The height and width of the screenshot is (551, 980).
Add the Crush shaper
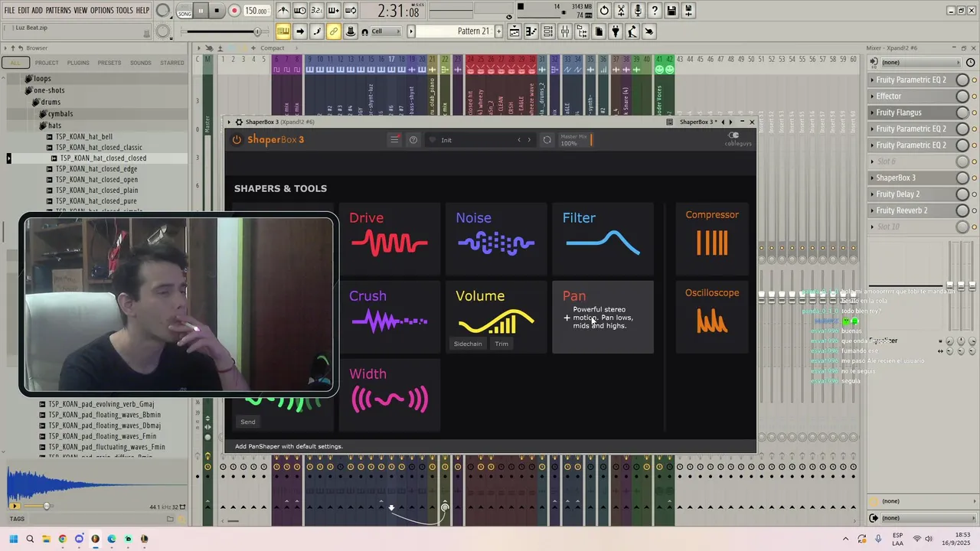(390, 317)
